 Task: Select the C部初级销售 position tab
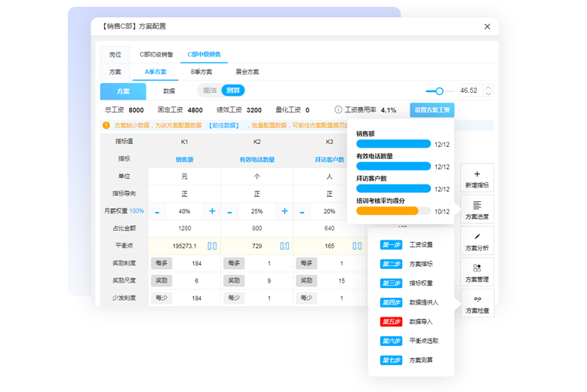(156, 54)
